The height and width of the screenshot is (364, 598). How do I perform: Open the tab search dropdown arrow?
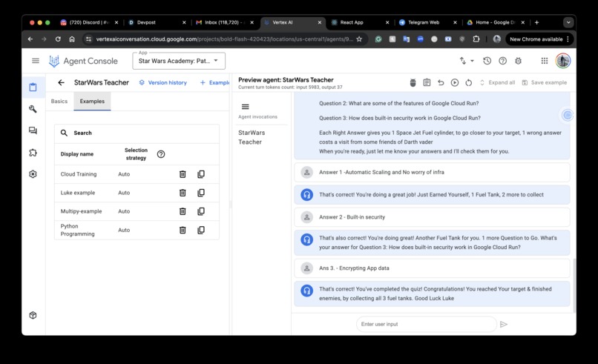pyautogui.click(x=568, y=22)
